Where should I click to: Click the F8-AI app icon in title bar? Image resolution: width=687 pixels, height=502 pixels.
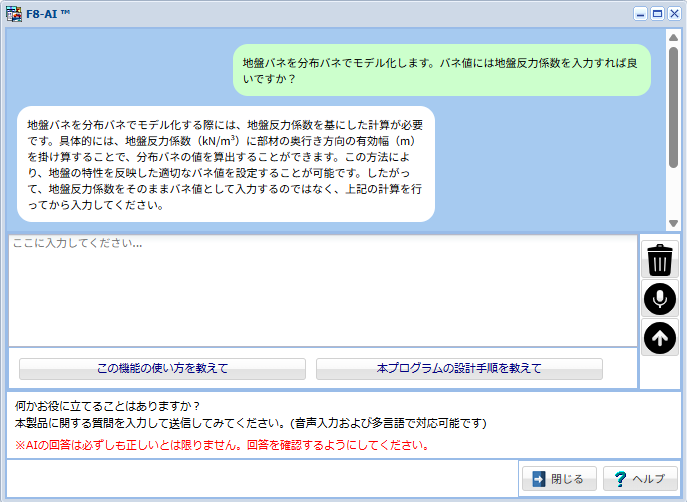14,14
